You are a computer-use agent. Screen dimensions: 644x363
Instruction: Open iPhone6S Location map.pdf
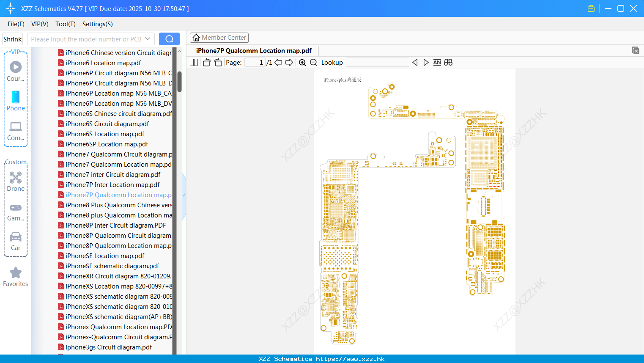pos(101,134)
